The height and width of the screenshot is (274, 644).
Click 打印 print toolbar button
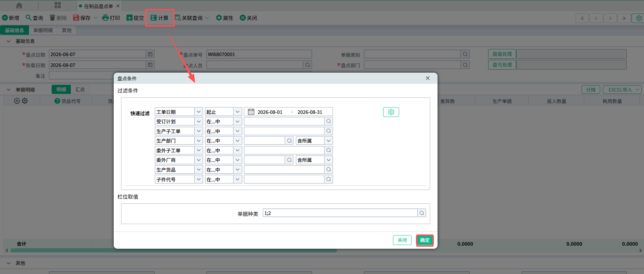[x=111, y=18]
